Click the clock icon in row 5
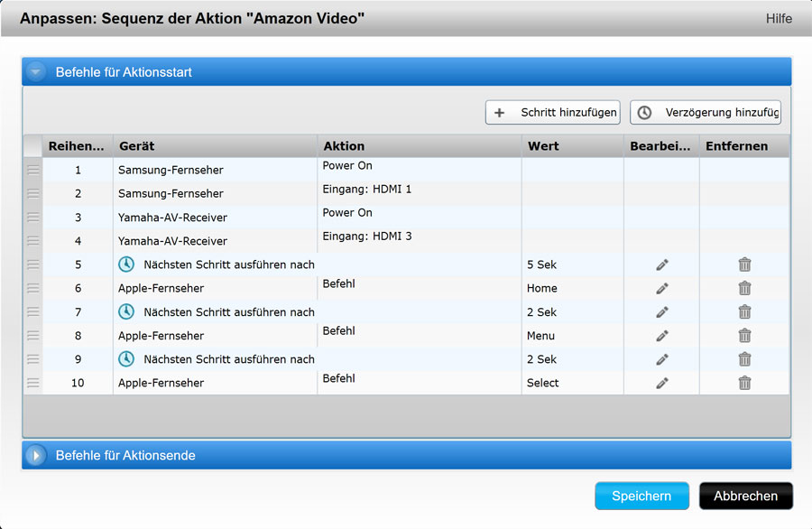This screenshot has width=812, height=529. [x=127, y=264]
